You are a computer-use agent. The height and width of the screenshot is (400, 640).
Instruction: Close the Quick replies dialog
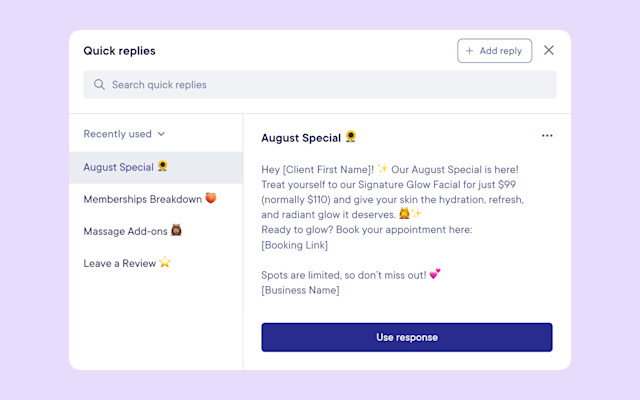coord(549,50)
